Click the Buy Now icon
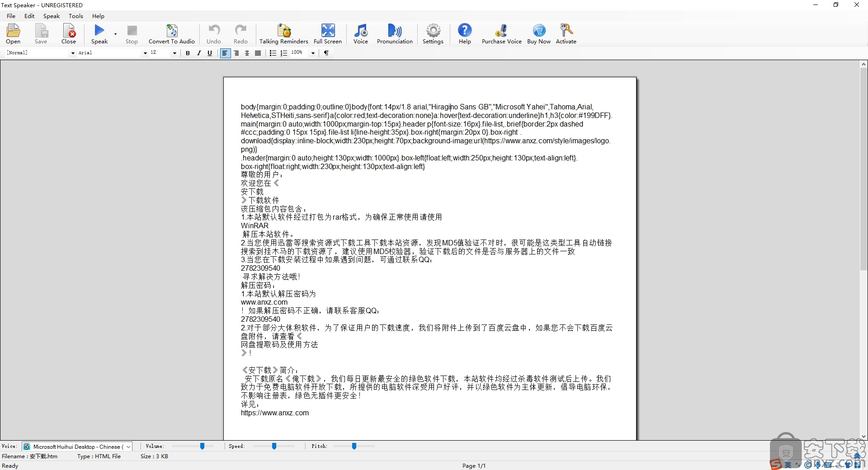Viewport: 868px width, 470px height. [539, 34]
